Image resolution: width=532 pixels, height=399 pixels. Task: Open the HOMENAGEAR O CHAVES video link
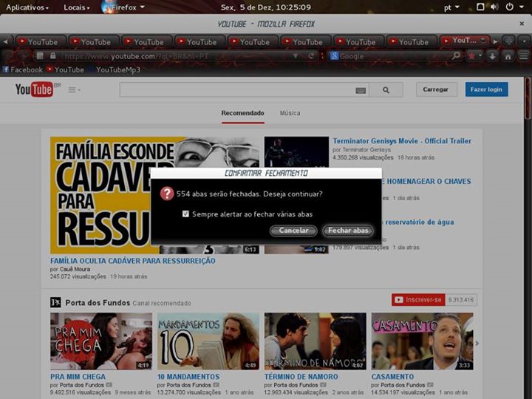[426, 182]
